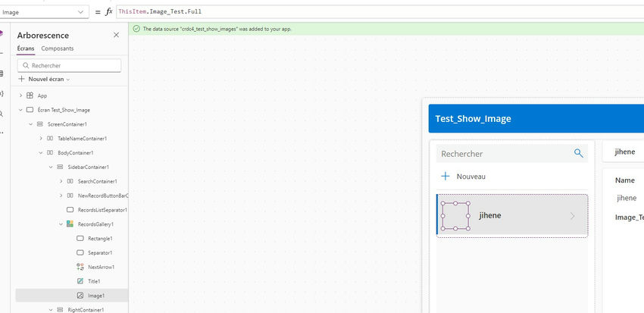Expand NewRecordButtonBarContainer node
The width and height of the screenshot is (644, 313).
(61, 196)
